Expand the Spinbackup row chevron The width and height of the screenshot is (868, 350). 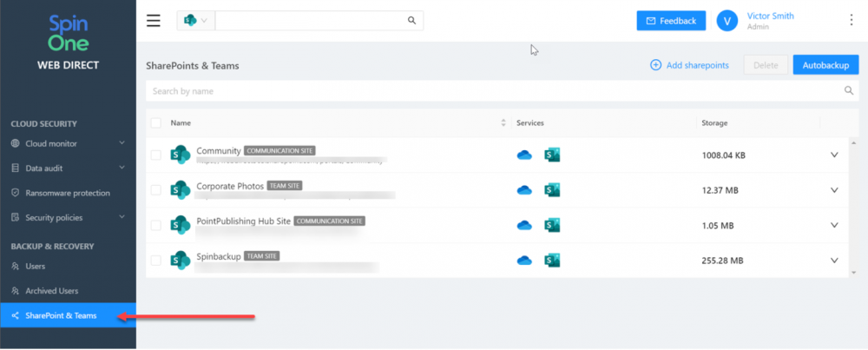(x=835, y=261)
